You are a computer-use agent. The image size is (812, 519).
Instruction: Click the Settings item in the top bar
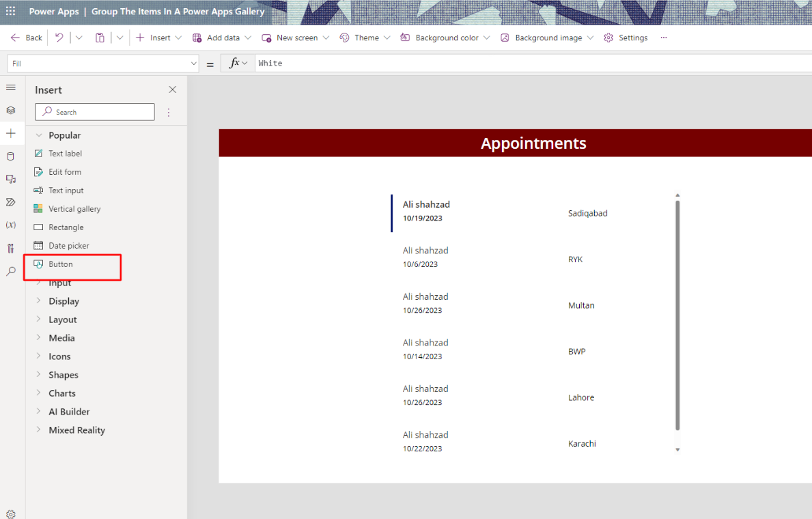point(626,38)
